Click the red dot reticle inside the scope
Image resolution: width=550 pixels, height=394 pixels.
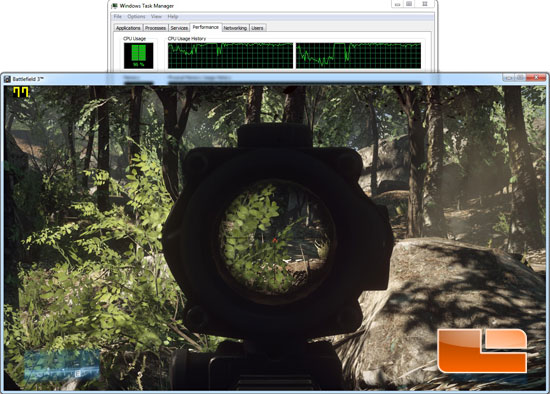click(275, 240)
